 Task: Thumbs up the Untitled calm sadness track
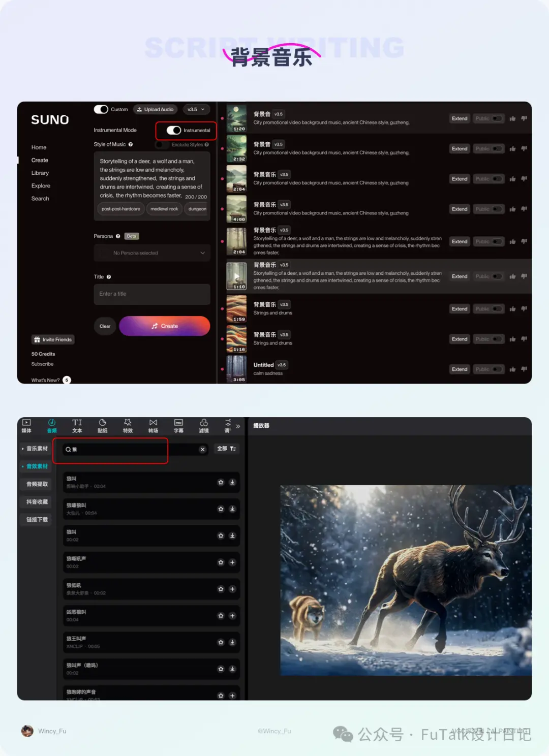[x=512, y=369]
